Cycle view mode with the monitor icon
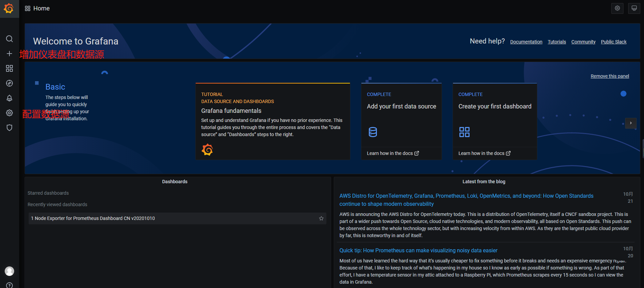Viewport: 644px width, 288px height. (x=634, y=8)
